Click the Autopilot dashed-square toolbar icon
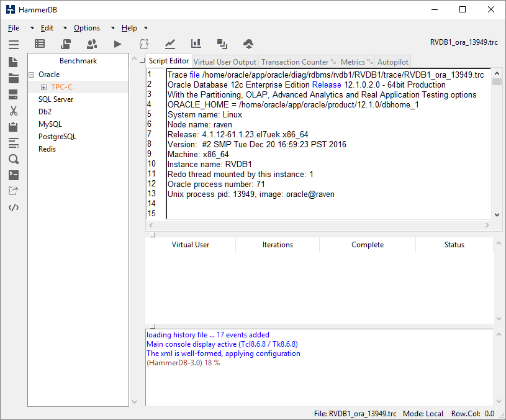 point(144,44)
